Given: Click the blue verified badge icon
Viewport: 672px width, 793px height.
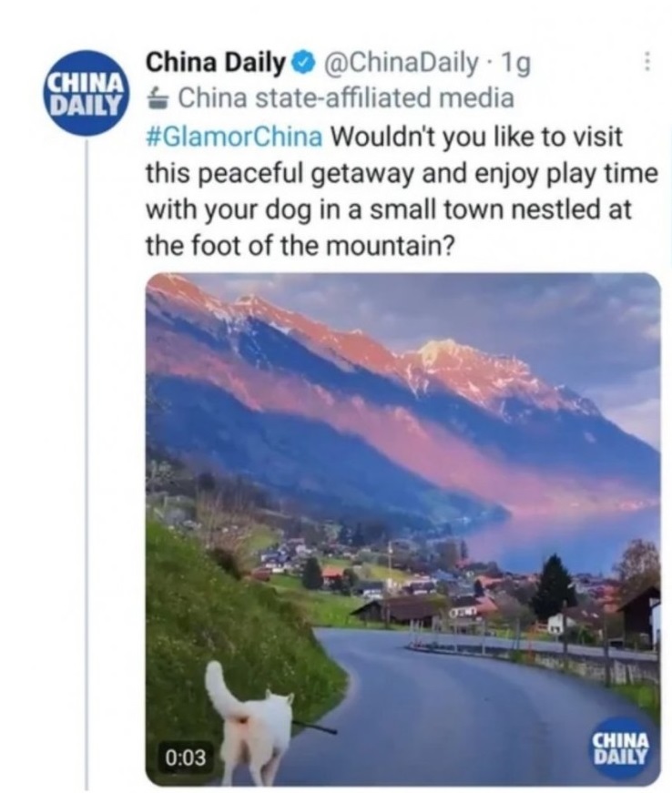Looking at the screenshot, I should (x=302, y=63).
